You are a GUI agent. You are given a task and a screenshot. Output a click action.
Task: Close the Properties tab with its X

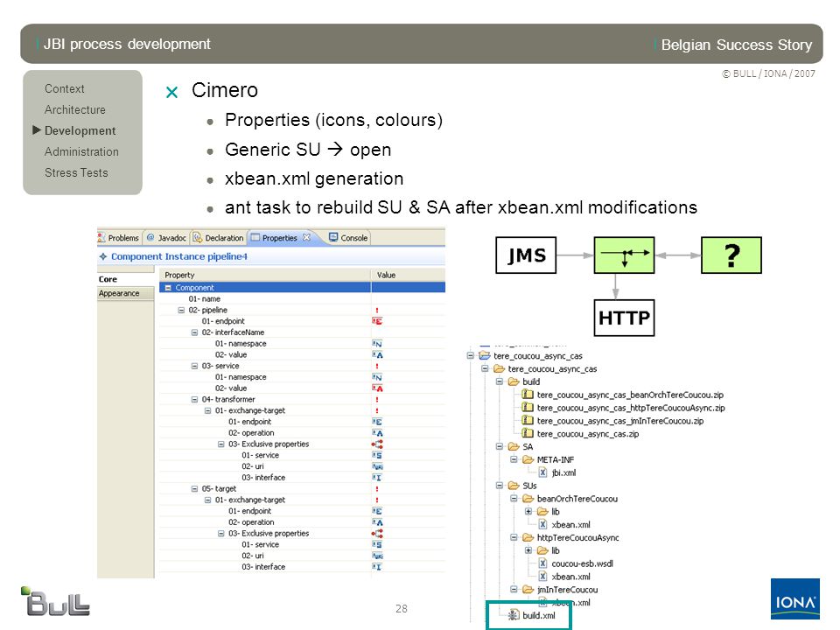(306, 237)
